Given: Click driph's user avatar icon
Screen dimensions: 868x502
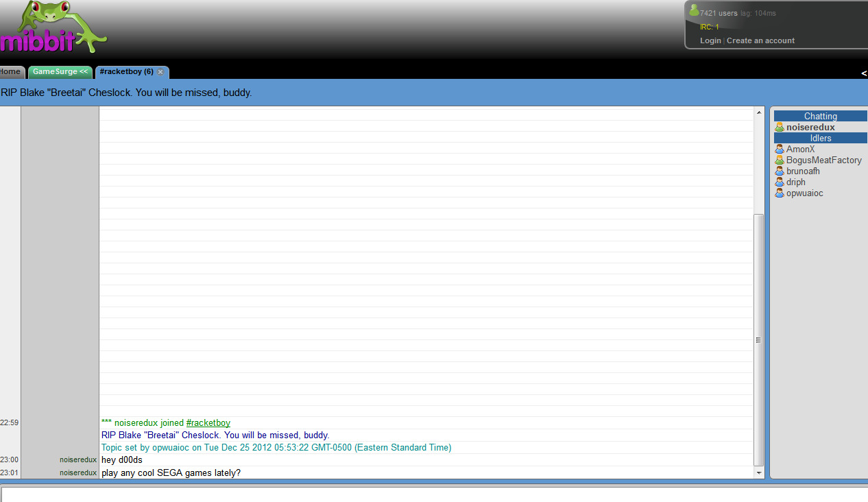Looking at the screenshot, I should click(780, 182).
